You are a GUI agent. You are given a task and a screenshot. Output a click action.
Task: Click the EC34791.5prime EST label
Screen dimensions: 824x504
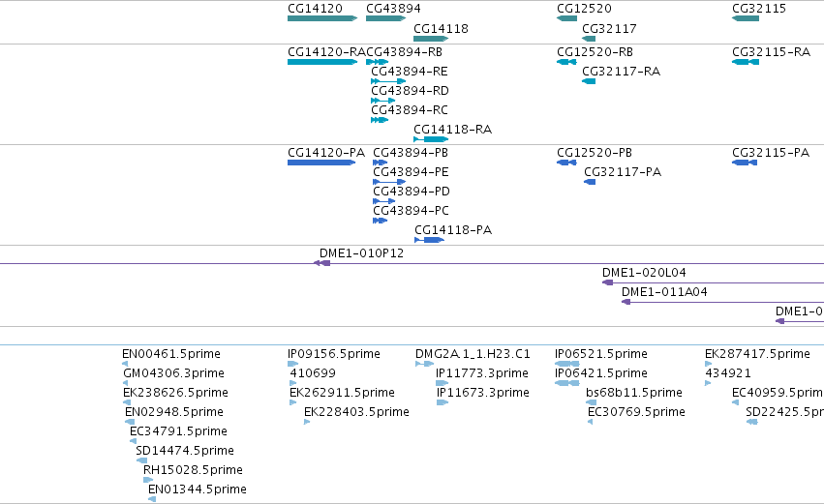pyautogui.click(x=179, y=431)
